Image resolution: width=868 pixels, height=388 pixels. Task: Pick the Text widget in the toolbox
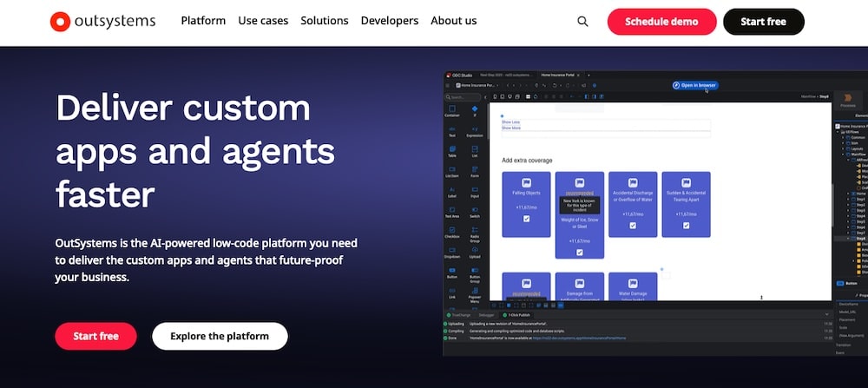coord(451,132)
